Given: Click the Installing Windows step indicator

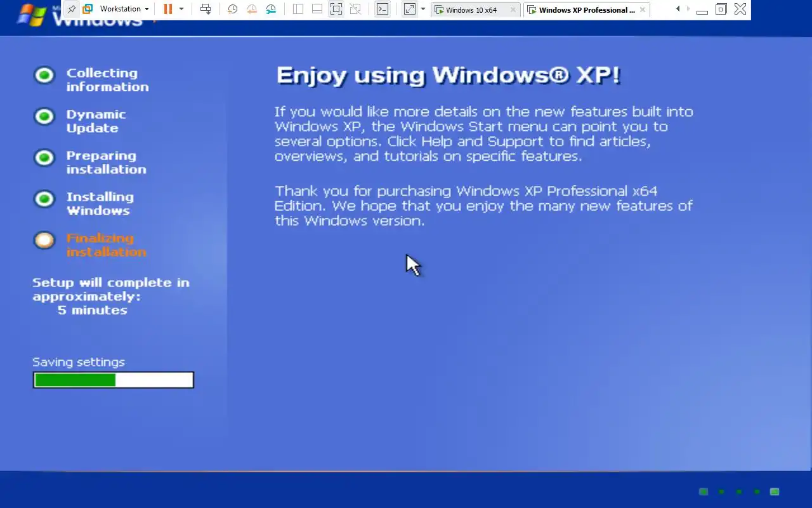Looking at the screenshot, I should pos(44,199).
